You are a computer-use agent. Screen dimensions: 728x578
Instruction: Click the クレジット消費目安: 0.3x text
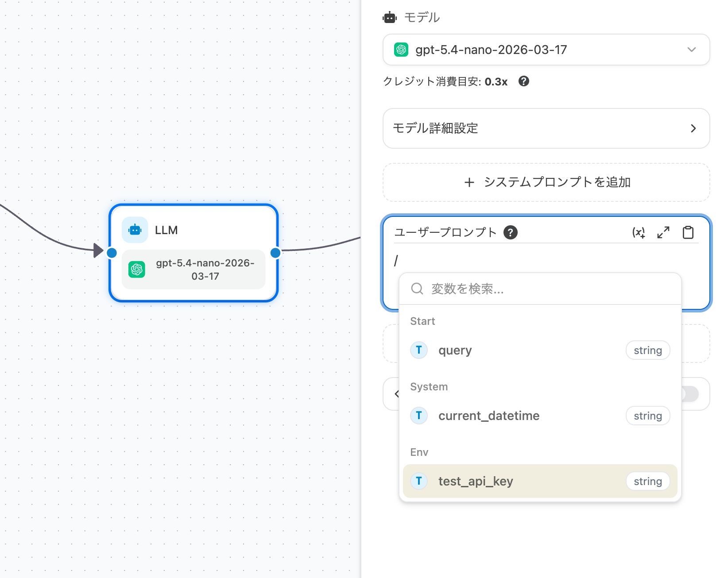pyautogui.click(x=445, y=81)
